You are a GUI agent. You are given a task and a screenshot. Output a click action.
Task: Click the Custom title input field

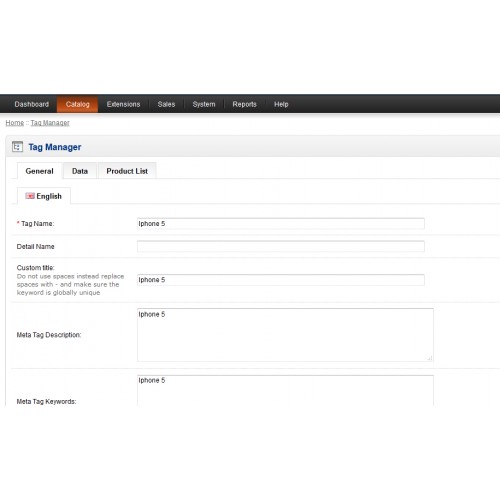click(x=281, y=280)
